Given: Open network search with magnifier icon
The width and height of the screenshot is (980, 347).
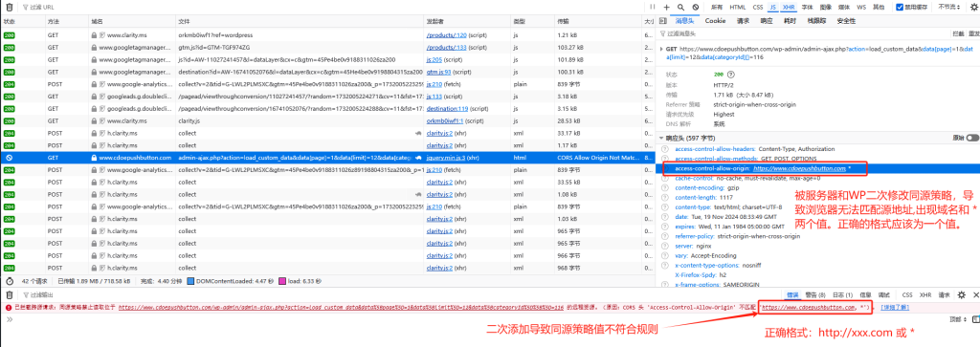Looking at the screenshot, I should pyautogui.click(x=680, y=7).
